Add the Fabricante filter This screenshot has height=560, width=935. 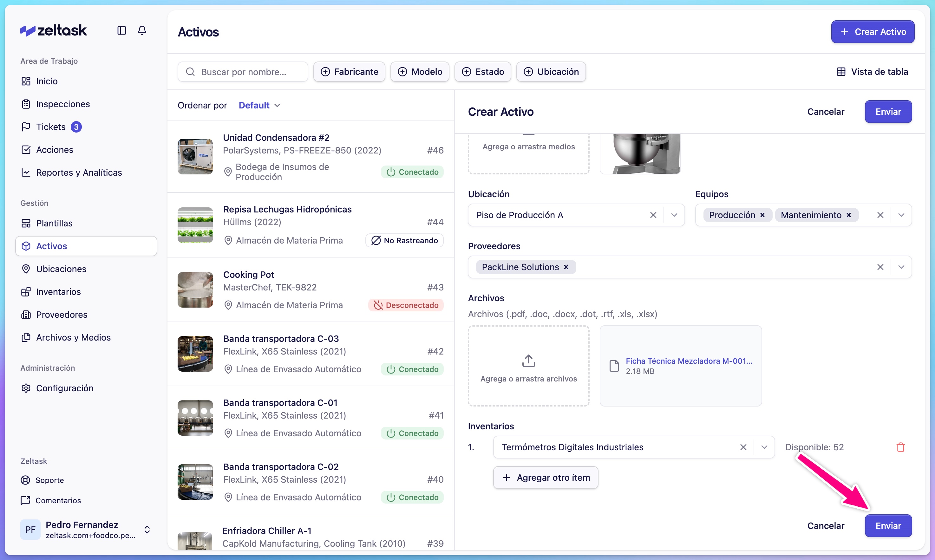click(x=349, y=72)
